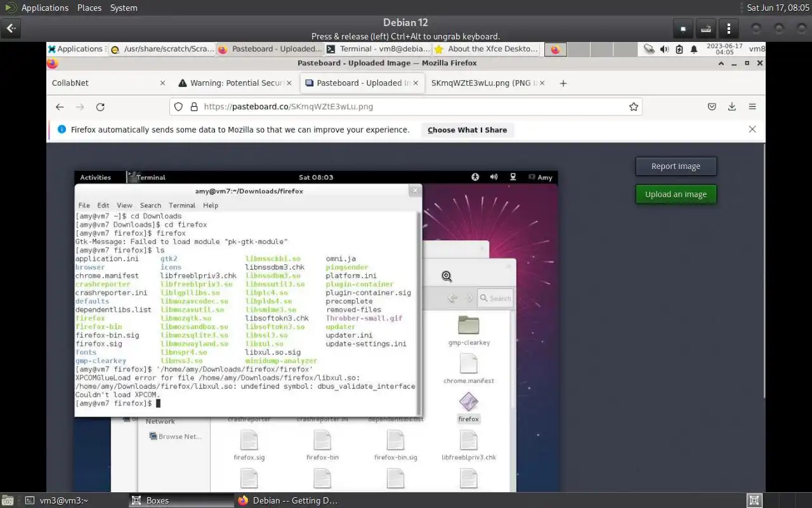This screenshot has height=508, width=812.
Task: Switch to the Warning: Potential Security tab
Action: point(235,83)
